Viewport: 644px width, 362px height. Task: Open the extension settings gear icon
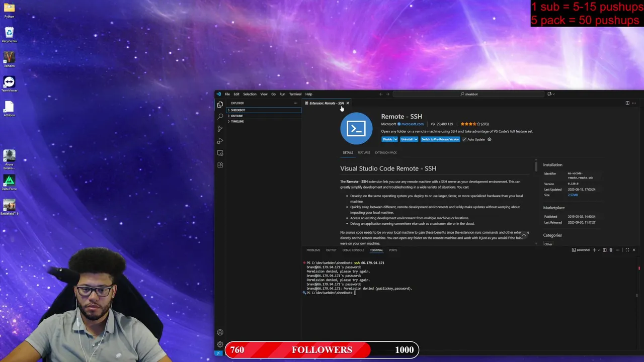pyautogui.click(x=489, y=139)
